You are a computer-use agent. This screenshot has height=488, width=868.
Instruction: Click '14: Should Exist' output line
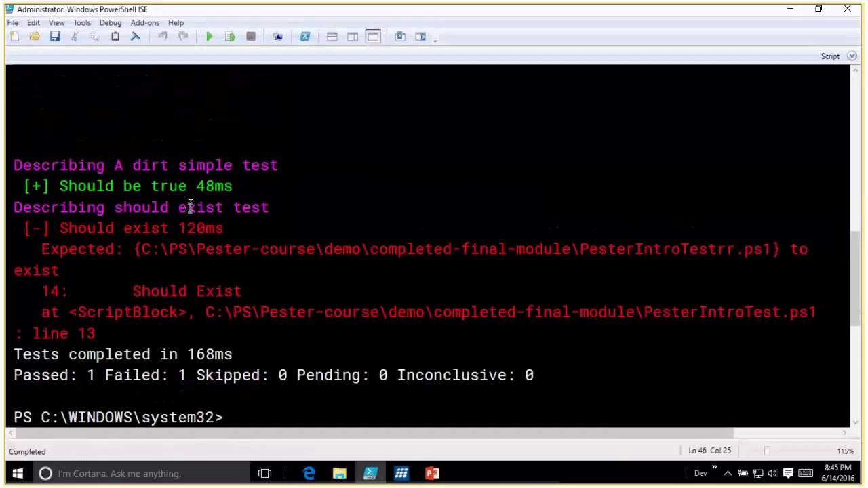141,291
